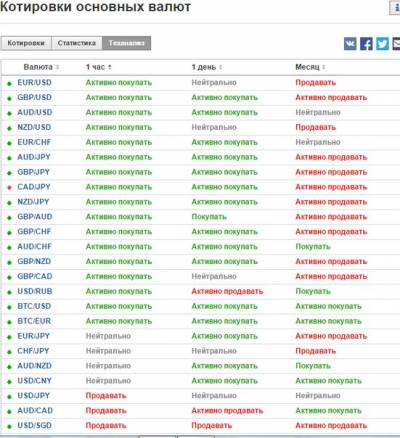Click the email share icon

pyautogui.click(x=396, y=44)
